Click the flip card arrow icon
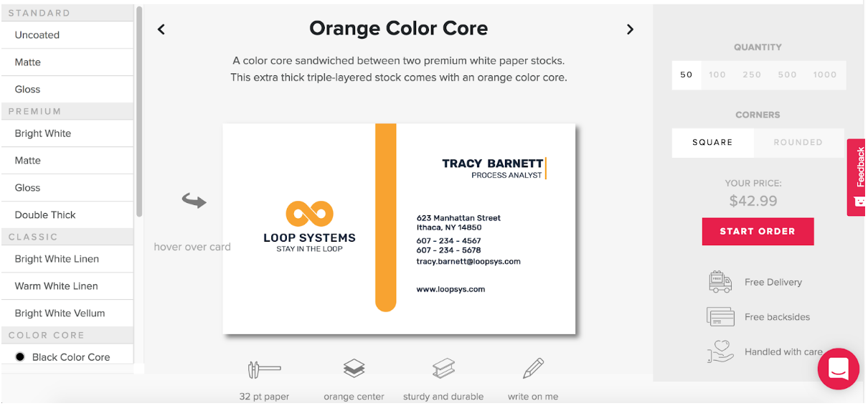The width and height of the screenshot is (868, 406). pos(194,201)
